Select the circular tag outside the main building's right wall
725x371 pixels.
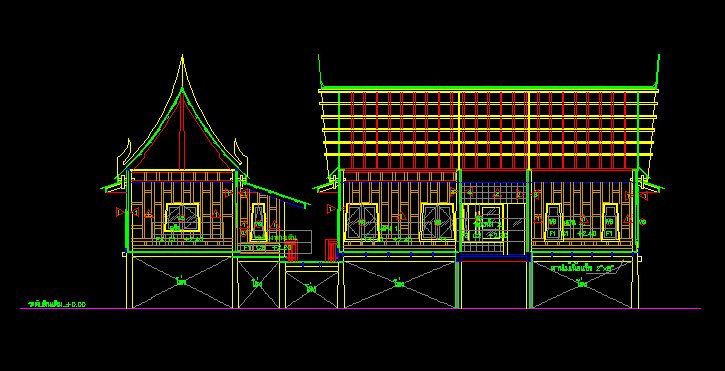tap(642, 222)
